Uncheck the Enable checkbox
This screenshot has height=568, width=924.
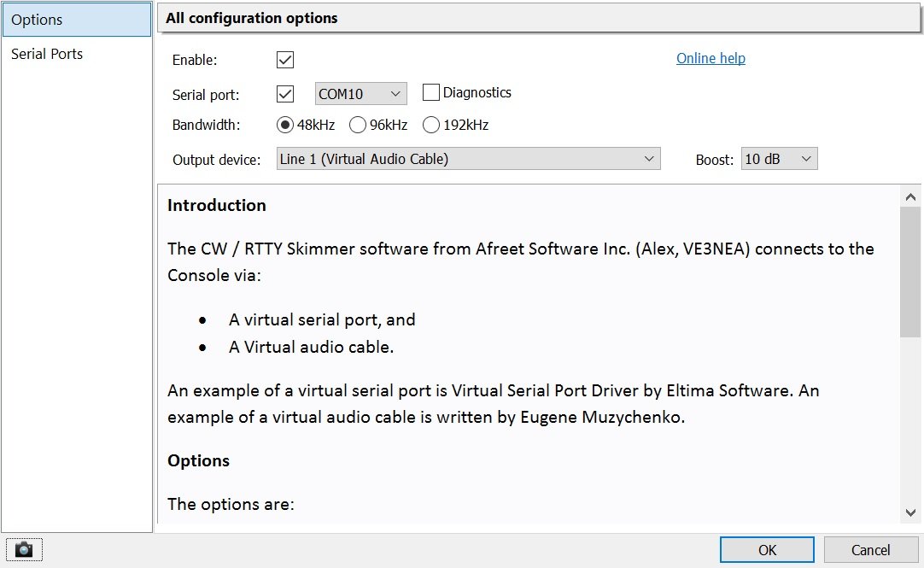click(285, 60)
